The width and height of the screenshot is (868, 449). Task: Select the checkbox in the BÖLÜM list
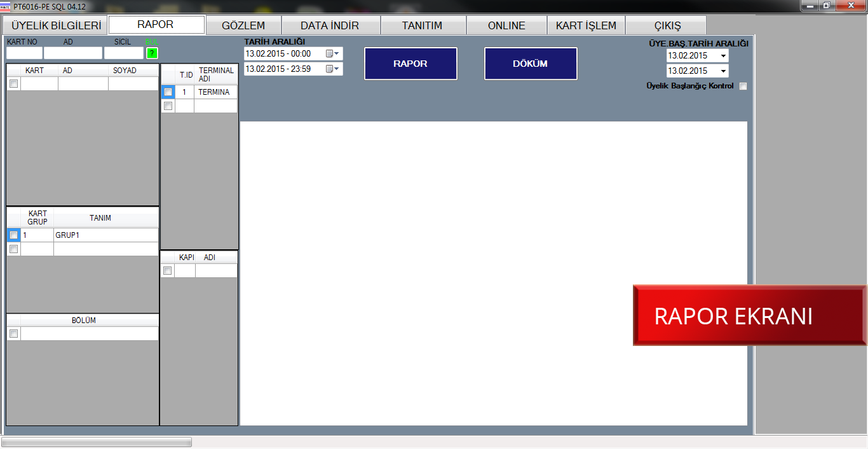13,333
